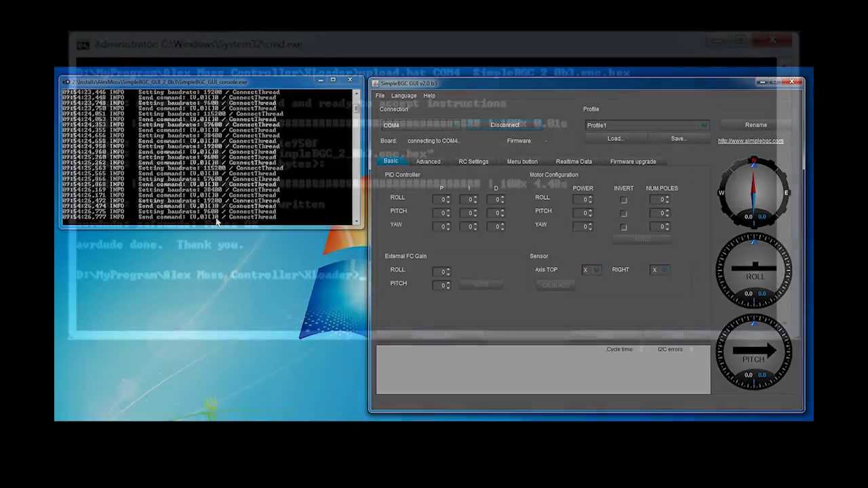The height and width of the screenshot is (488, 868).
Task: Open the Language menu
Action: coord(403,96)
